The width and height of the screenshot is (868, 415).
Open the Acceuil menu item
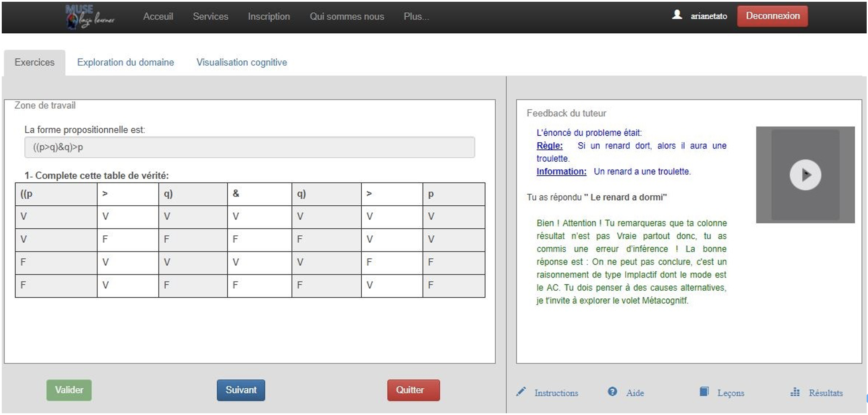click(x=158, y=16)
